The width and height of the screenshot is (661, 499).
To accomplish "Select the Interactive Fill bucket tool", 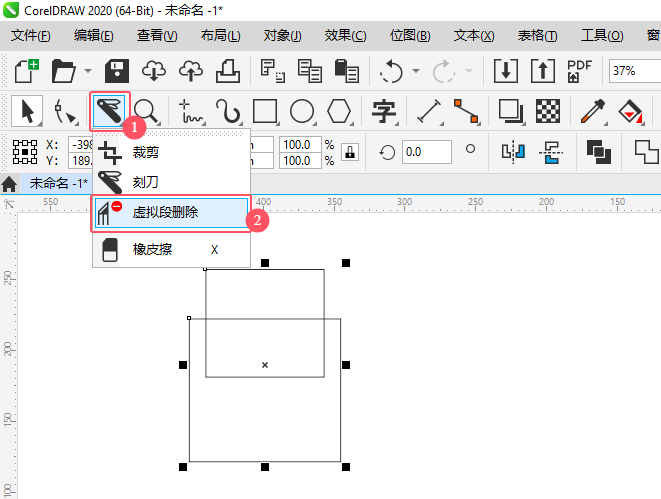I will coord(630,111).
